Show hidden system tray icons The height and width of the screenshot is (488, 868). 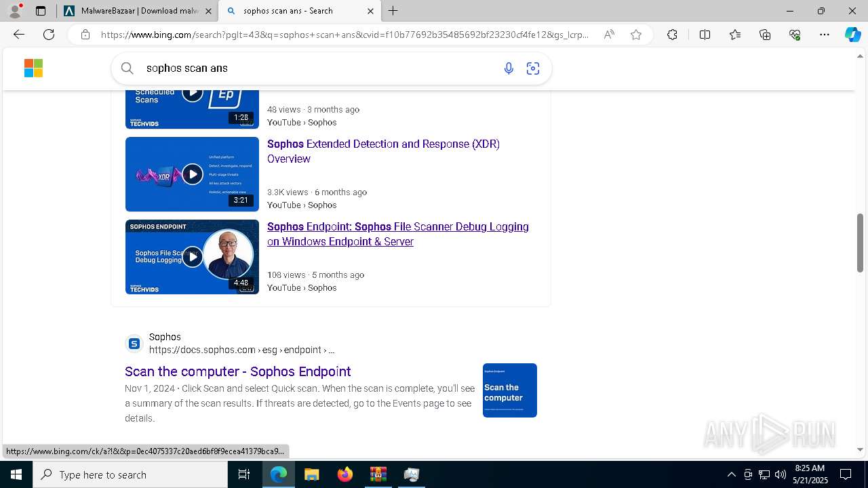click(x=731, y=474)
